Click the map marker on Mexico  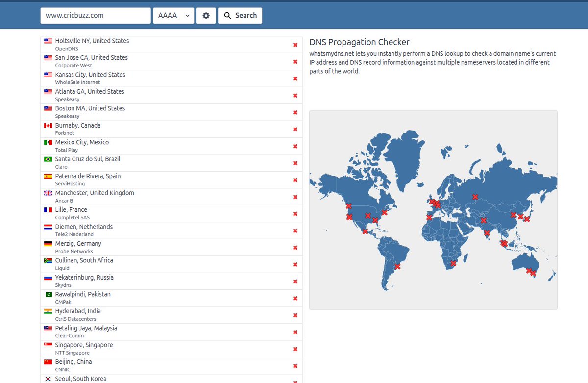(365, 231)
